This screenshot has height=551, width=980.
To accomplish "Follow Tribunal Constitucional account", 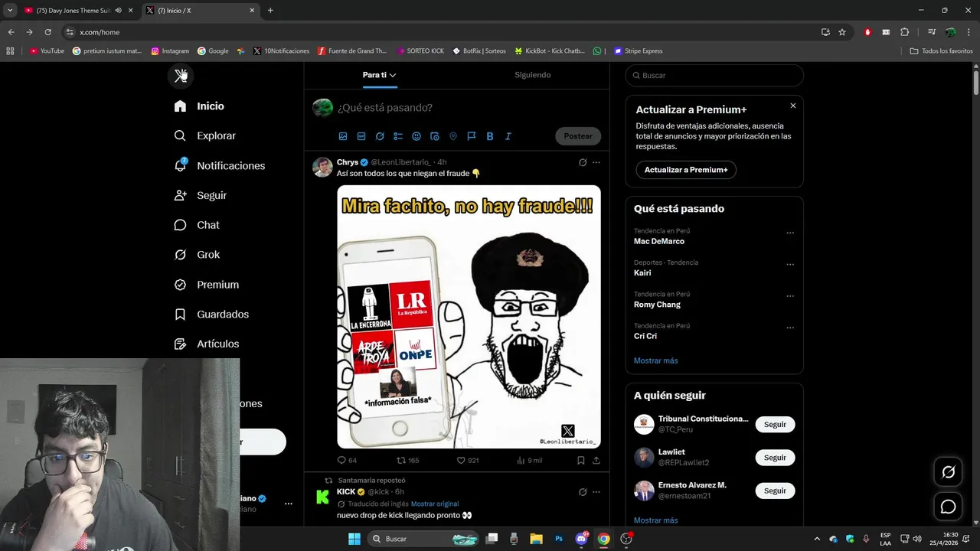I will pos(775,425).
